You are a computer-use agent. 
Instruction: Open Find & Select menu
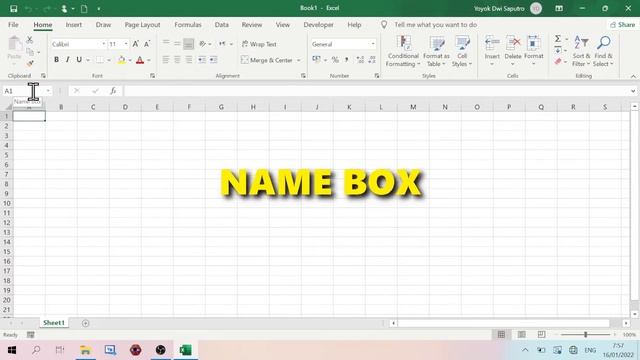[603, 51]
